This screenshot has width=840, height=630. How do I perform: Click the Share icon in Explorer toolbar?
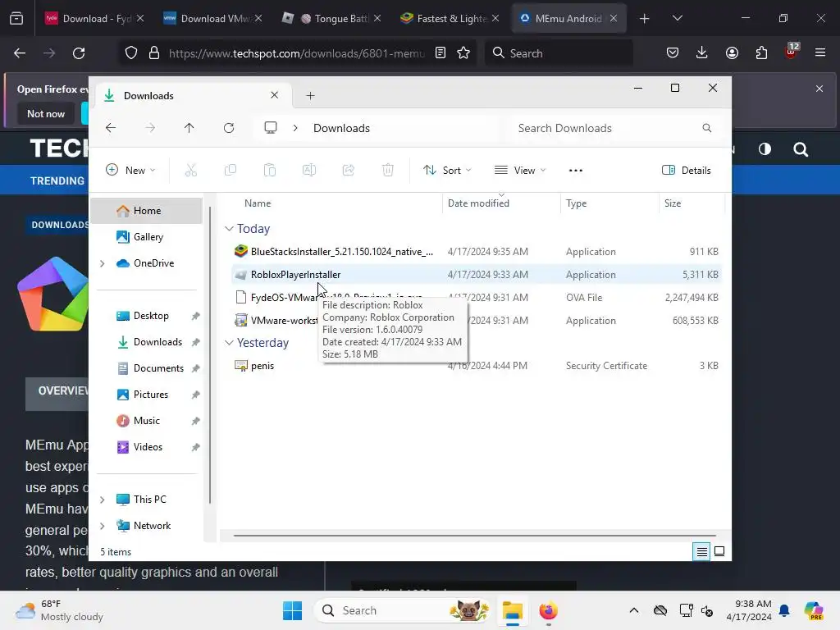coord(348,171)
